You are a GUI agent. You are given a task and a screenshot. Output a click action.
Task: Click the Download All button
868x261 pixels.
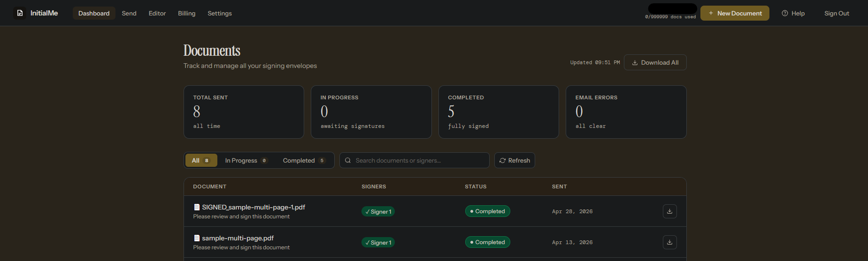coord(655,62)
